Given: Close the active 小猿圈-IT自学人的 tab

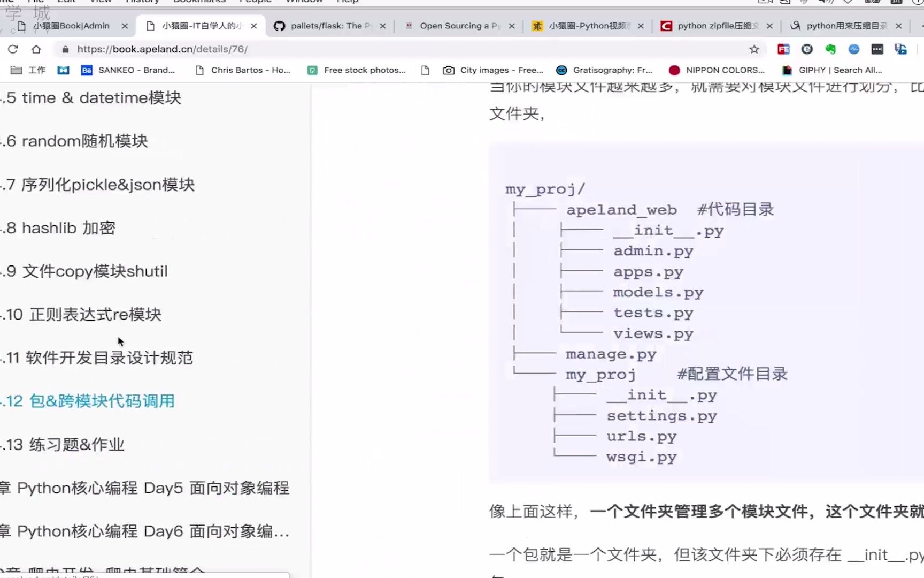Looking at the screenshot, I should pyautogui.click(x=254, y=26).
